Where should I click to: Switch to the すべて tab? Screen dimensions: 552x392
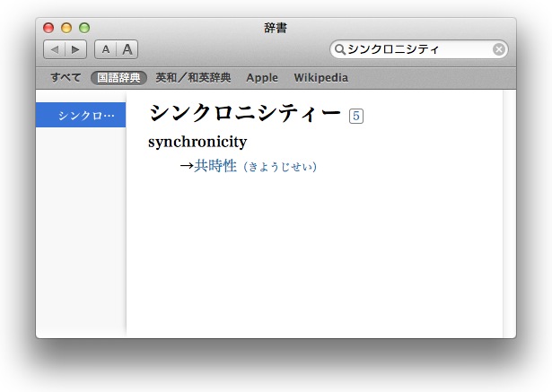(66, 78)
